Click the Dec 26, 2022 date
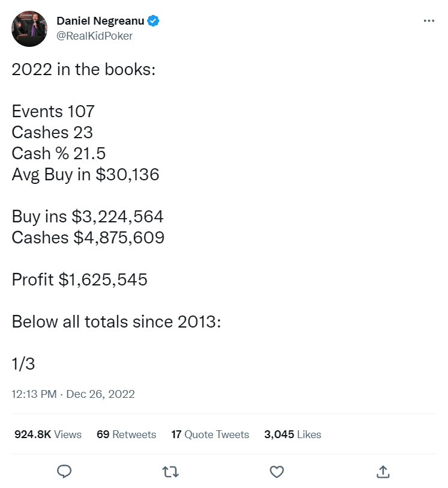 pyautogui.click(x=100, y=394)
